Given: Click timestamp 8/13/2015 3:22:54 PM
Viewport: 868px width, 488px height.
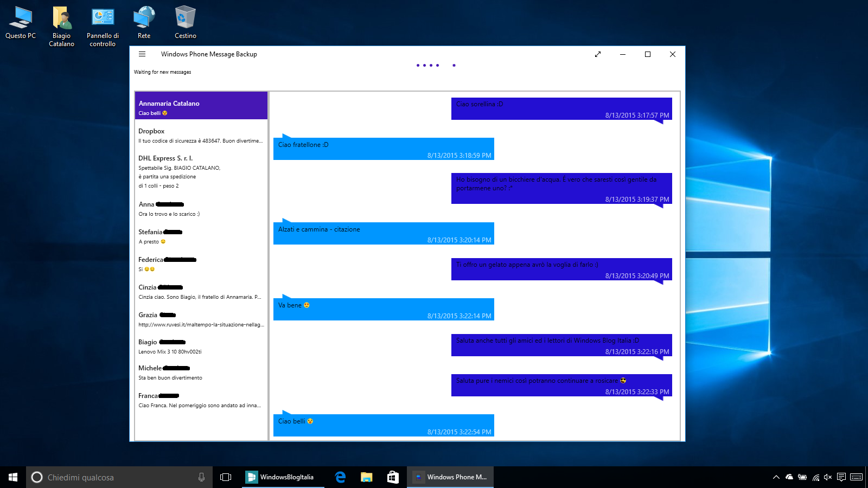Looking at the screenshot, I should coord(459,432).
